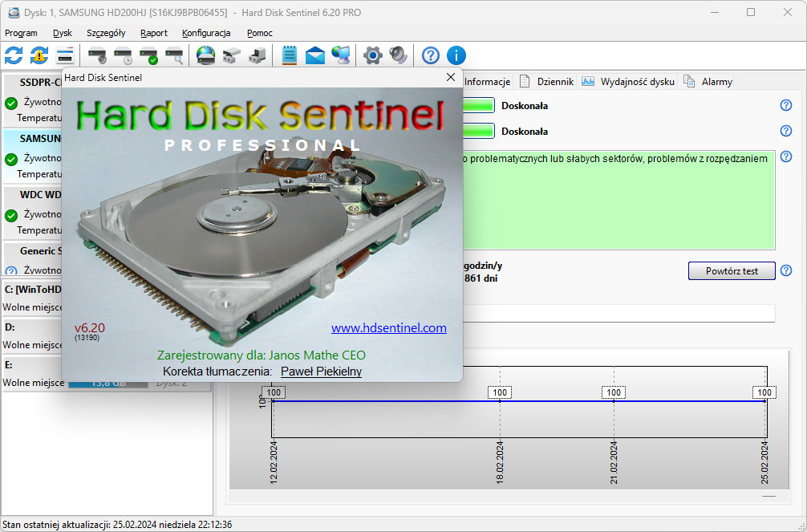The image size is (807, 532).
Task: Select the Generic disk entry
Action: point(33,259)
